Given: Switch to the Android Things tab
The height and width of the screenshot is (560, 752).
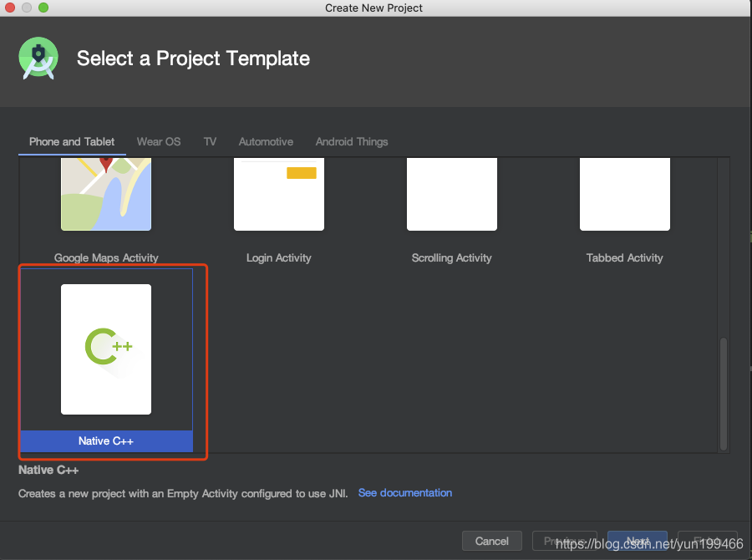Looking at the screenshot, I should [352, 141].
